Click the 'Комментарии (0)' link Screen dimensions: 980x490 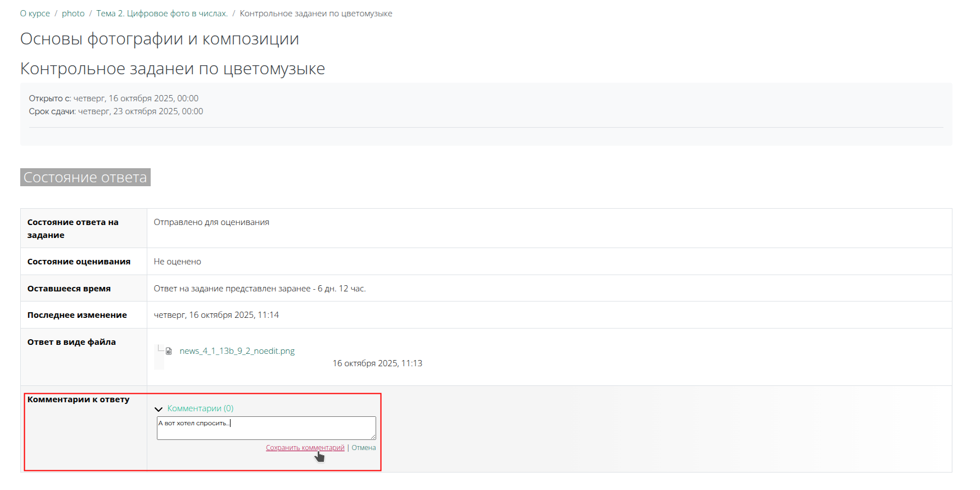[x=200, y=408]
